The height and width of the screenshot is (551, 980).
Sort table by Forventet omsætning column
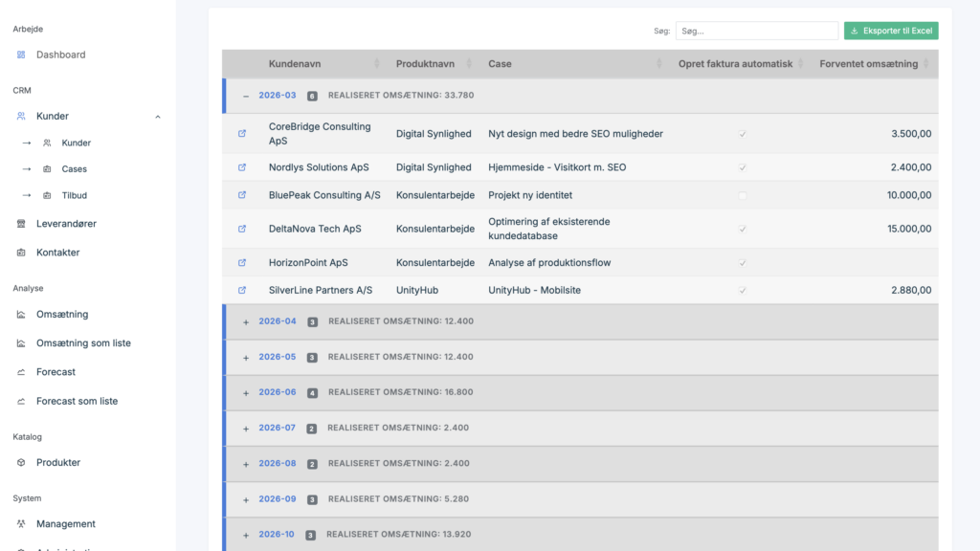[x=869, y=64]
